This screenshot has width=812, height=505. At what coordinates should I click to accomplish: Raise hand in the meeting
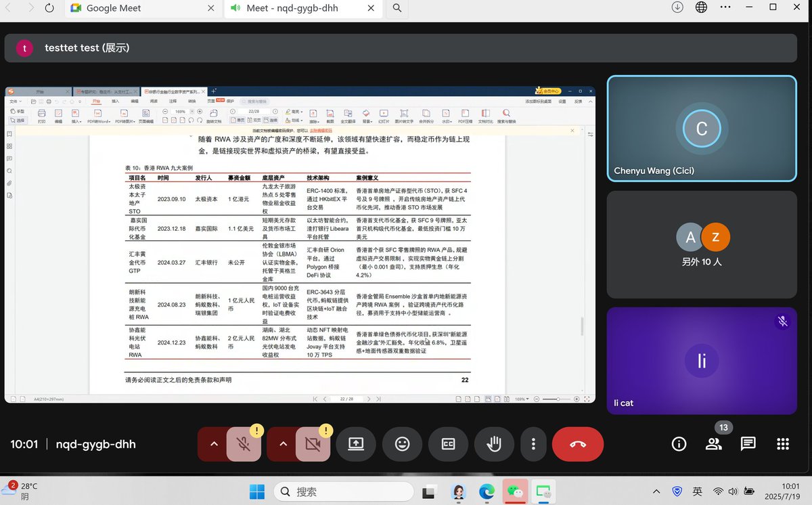pos(494,444)
